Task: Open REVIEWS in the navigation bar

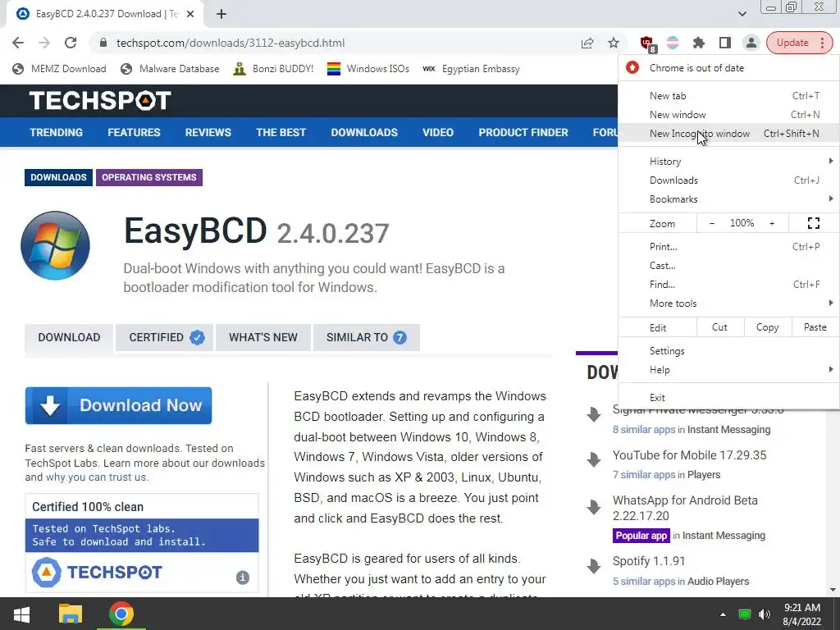Action: pos(208,132)
